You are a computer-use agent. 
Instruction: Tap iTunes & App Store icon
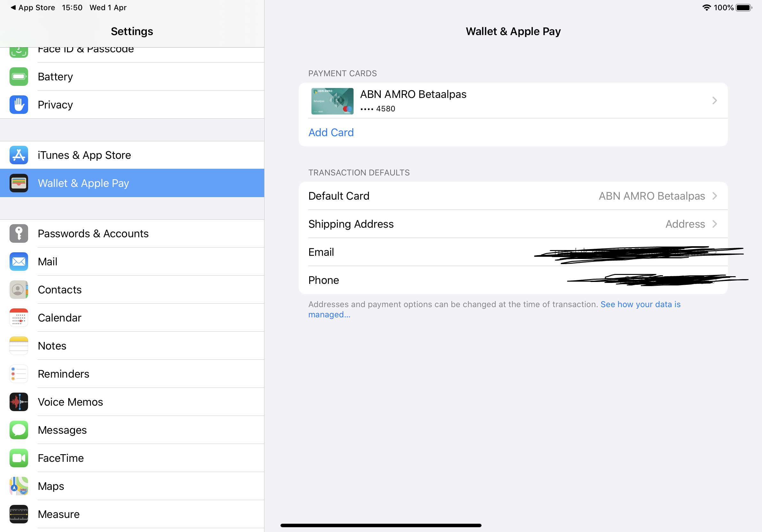click(19, 155)
